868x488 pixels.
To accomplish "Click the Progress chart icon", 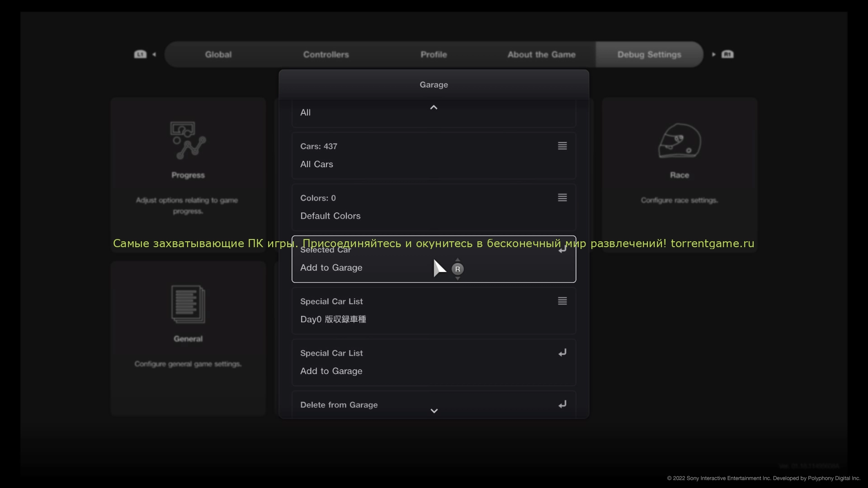I will pyautogui.click(x=188, y=141).
